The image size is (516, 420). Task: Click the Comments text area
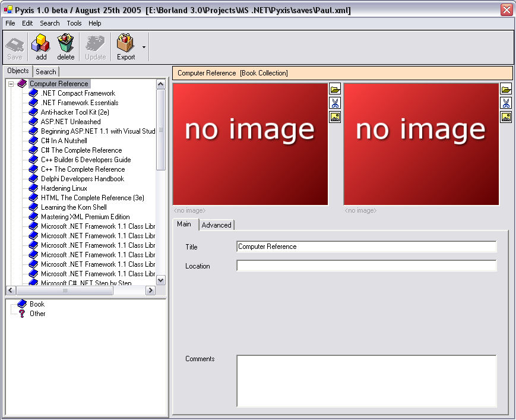coord(366,381)
